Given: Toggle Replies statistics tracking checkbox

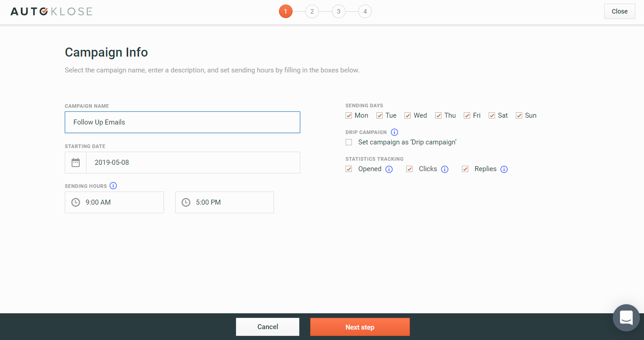Looking at the screenshot, I should pyautogui.click(x=465, y=169).
